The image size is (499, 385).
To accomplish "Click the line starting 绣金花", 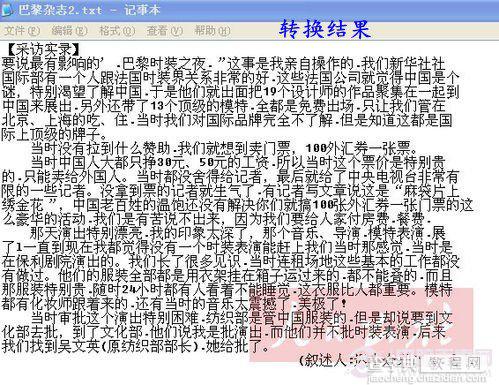I will pos(237,205).
